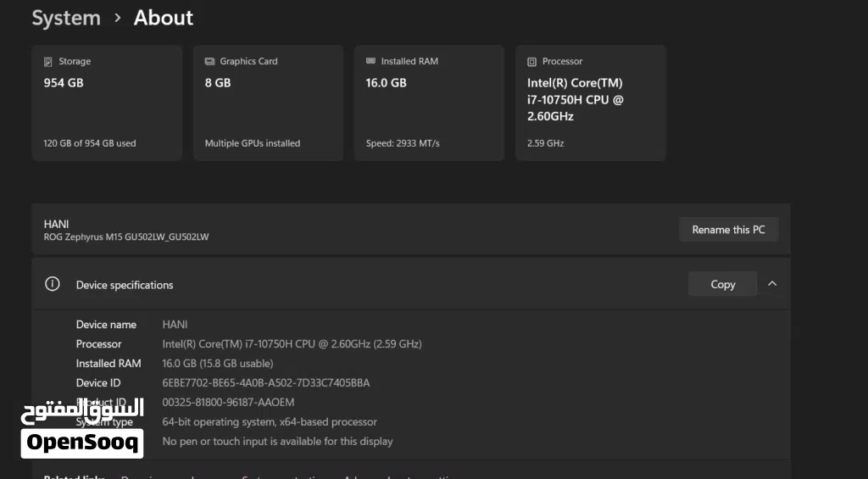
Task: Select the '64-bit operating system' system type value
Action: pos(270,422)
